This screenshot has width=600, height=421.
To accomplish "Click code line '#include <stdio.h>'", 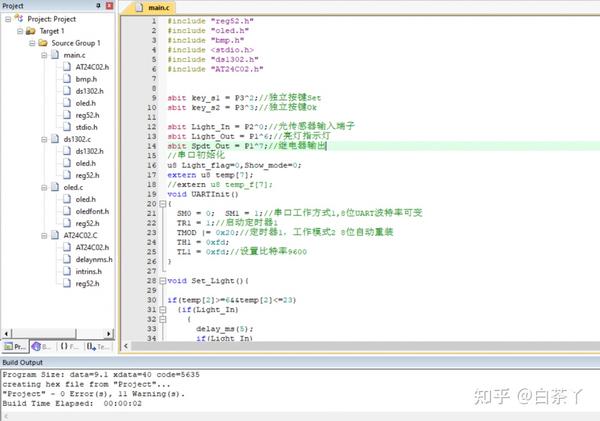I will (210, 50).
